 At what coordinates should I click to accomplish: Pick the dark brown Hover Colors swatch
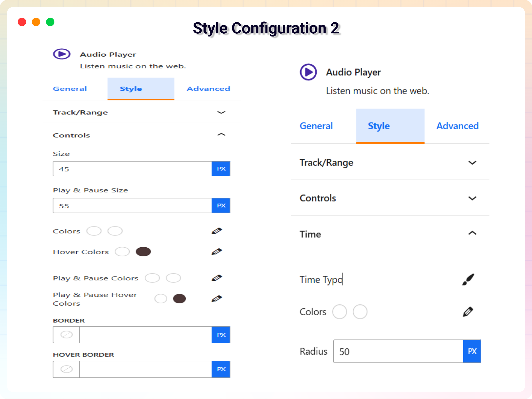143,252
